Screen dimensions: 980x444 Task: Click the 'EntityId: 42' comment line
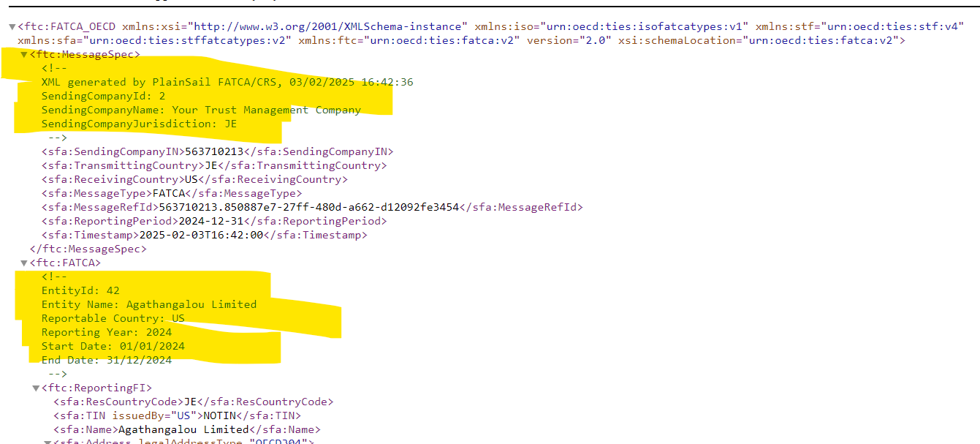point(80,290)
